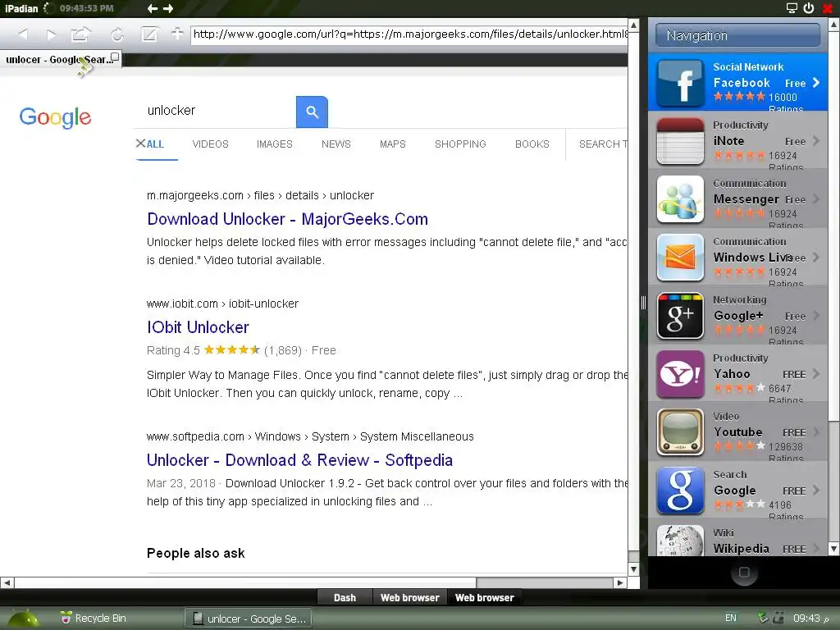The height and width of the screenshot is (630, 840).
Task: Launch Messenger app icon
Action: 680,199
